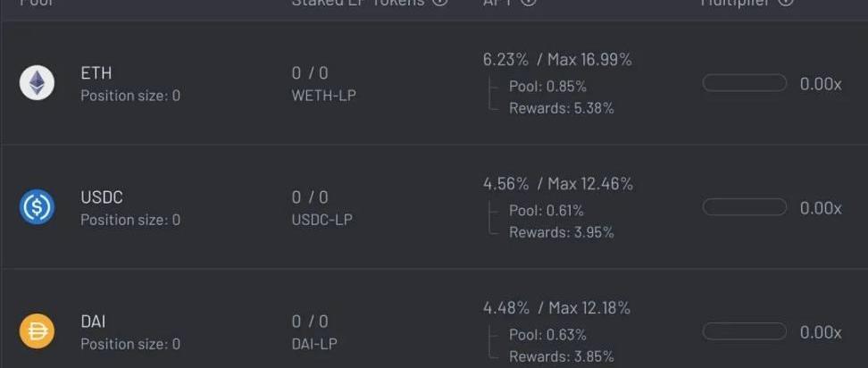Click info icon beside Multiplier column header
868x368 pixels.
786,3
